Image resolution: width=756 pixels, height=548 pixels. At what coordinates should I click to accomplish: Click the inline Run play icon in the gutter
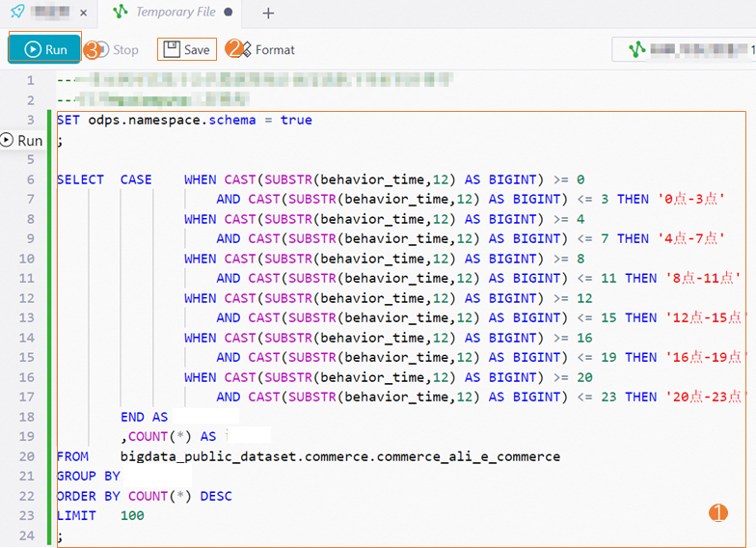[8, 140]
